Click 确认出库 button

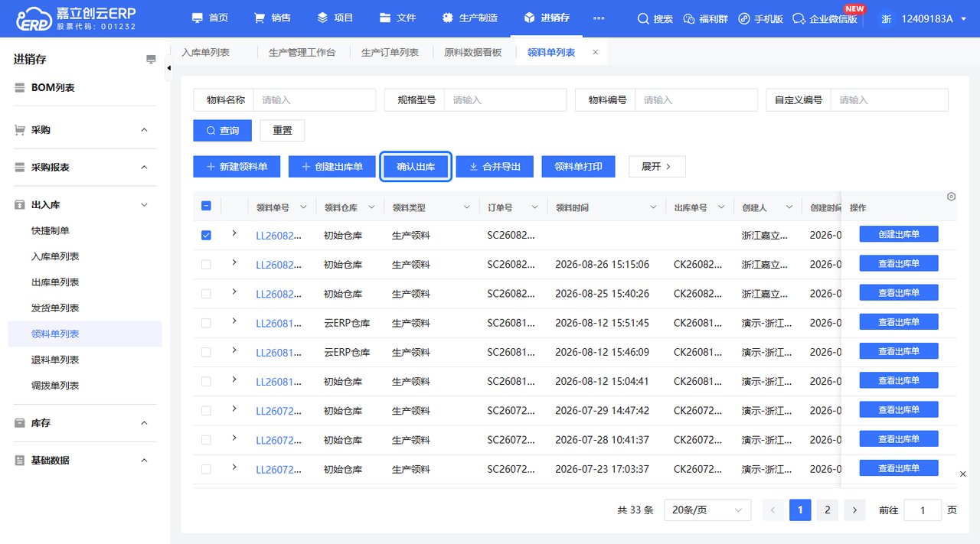416,166
